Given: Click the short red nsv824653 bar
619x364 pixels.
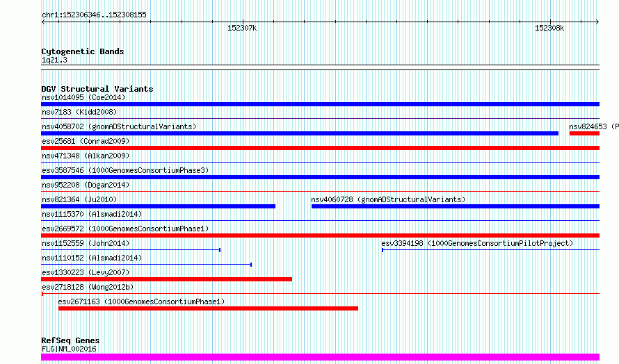Looking at the screenshot, I should tap(584, 133).
